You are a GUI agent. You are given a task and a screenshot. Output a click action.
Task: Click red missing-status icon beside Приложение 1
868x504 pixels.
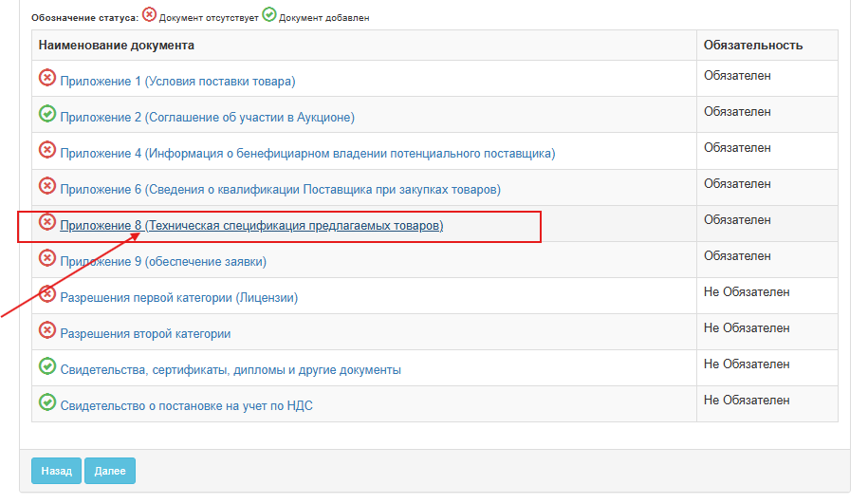pos(47,78)
